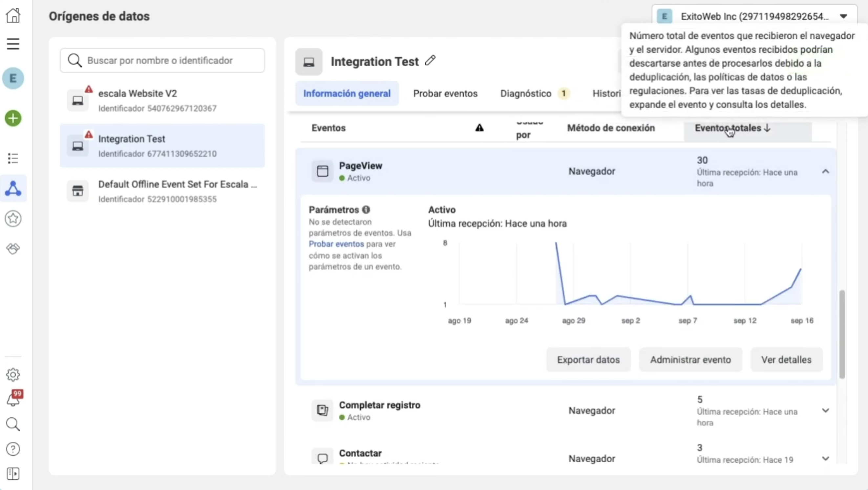Click Exportar datos button
This screenshot has width=868, height=490.
(x=588, y=360)
